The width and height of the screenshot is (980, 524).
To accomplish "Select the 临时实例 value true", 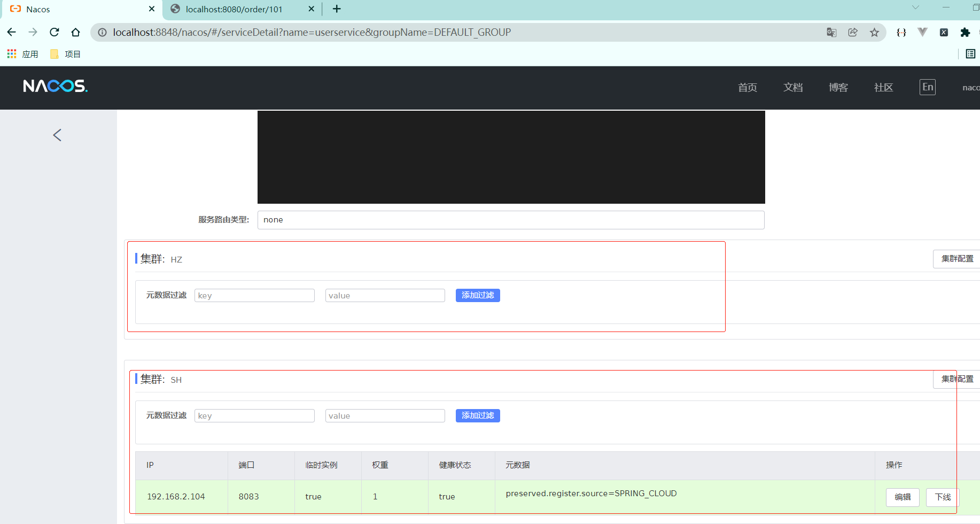I will coord(313,497).
